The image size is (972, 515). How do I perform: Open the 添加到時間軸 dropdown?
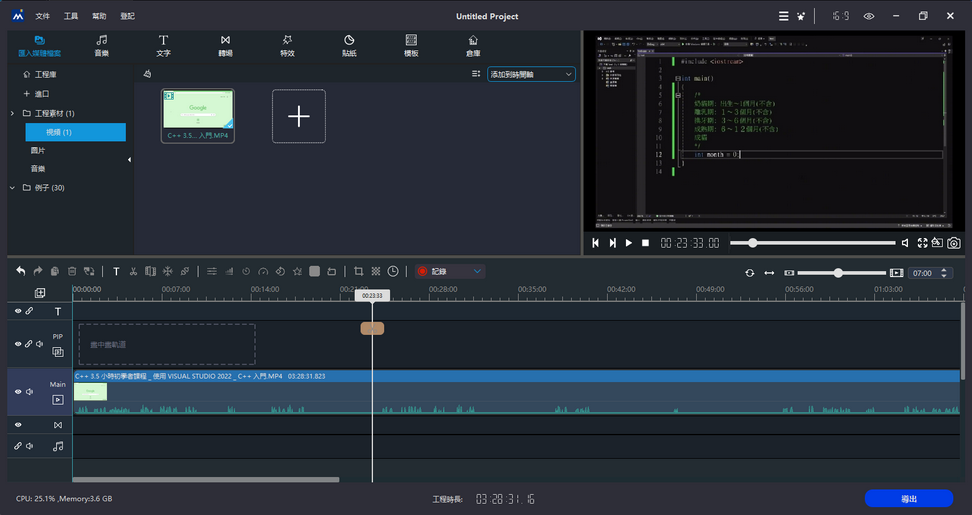[x=531, y=74]
